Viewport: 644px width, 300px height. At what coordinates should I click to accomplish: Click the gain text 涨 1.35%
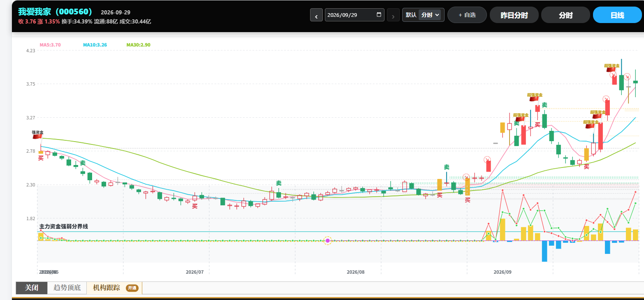point(49,21)
